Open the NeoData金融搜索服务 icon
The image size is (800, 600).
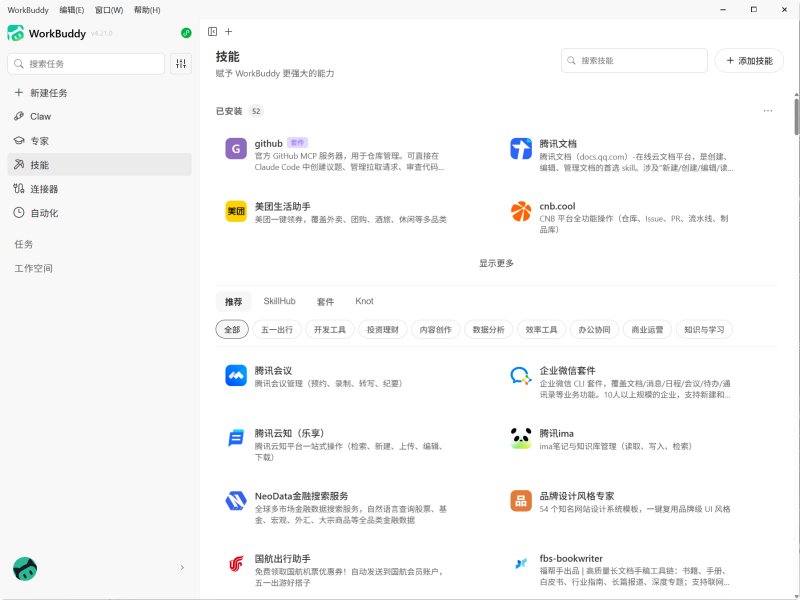(236, 501)
